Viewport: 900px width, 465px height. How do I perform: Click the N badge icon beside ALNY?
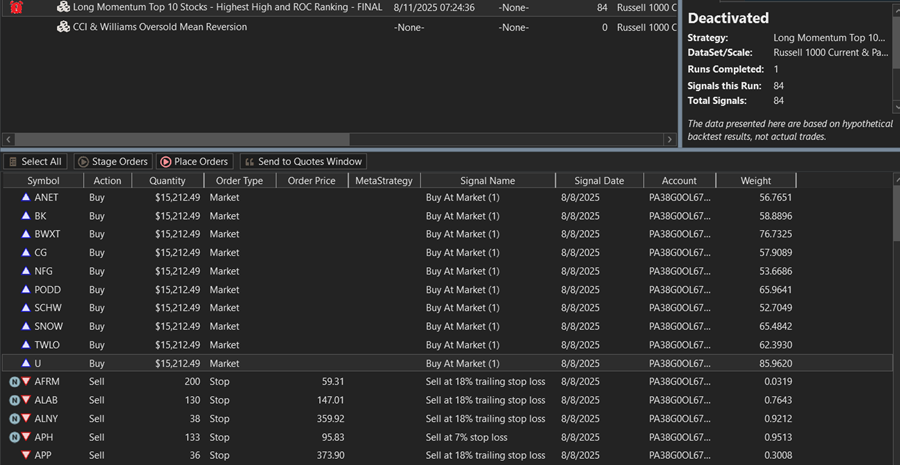pyautogui.click(x=14, y=418)
